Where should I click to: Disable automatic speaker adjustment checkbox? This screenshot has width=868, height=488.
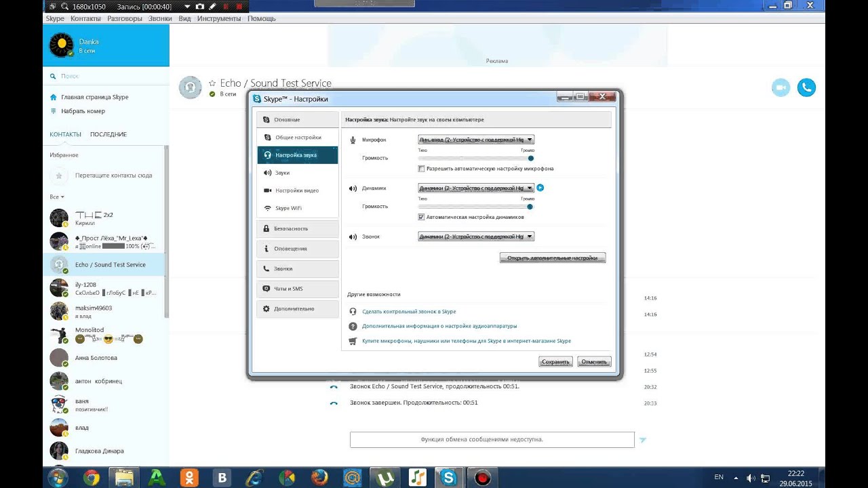[422, 217]
